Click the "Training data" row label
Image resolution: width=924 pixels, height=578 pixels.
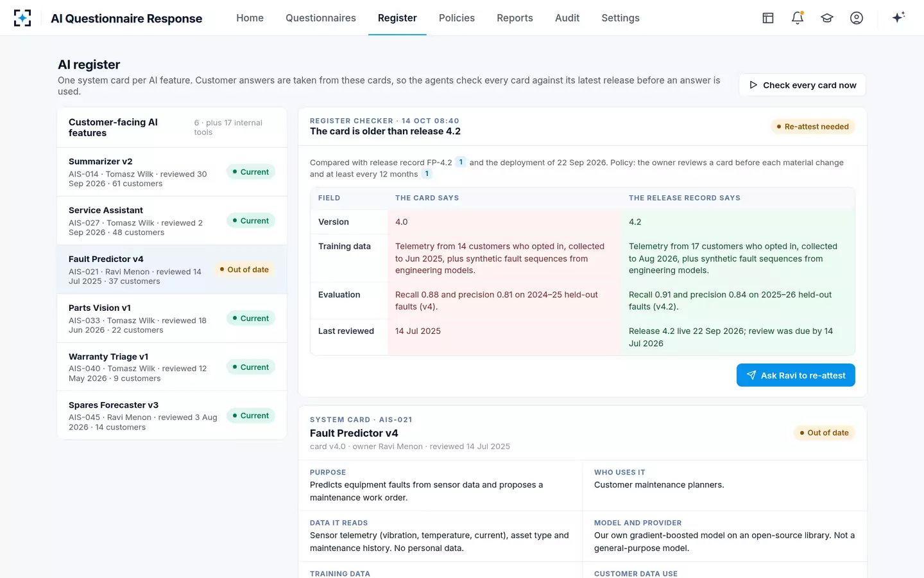(x=345, y=246)
